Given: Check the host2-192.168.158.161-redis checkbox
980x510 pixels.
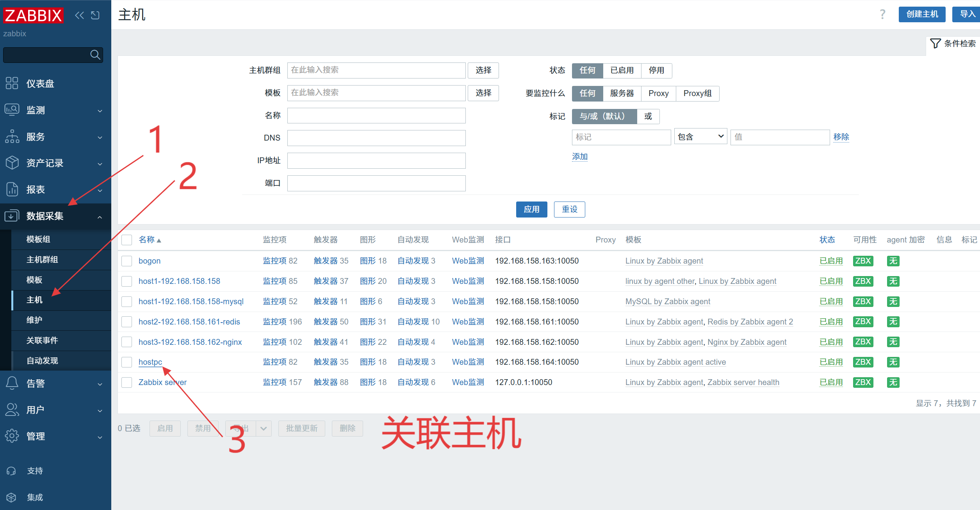Looking at the screenshot, I should coord(127,322).
